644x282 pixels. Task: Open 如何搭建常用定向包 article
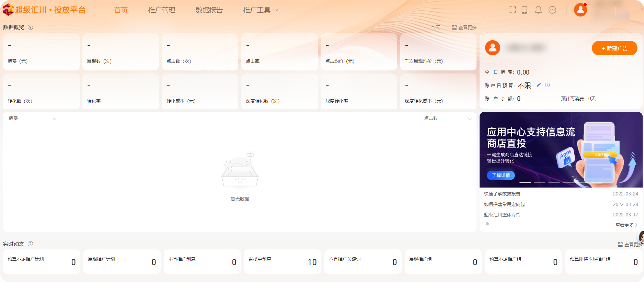pyautogui.click(x=504, y=204)
